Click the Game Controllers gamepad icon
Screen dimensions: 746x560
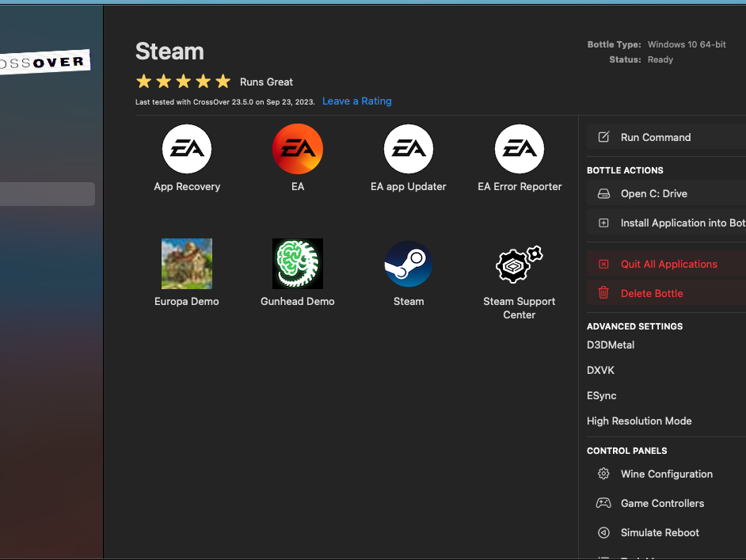[603, 503]
